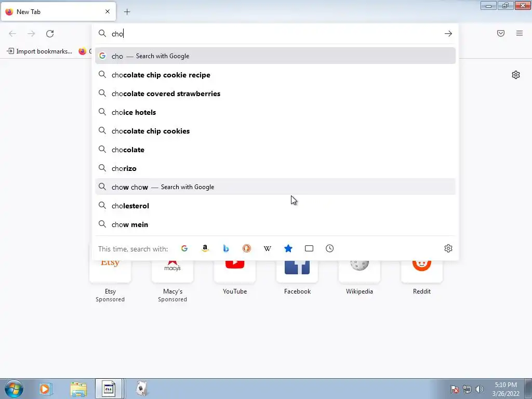Close the New Tab tab
The width and height of the screenshot is (532, 399).
tap(108, 11)
